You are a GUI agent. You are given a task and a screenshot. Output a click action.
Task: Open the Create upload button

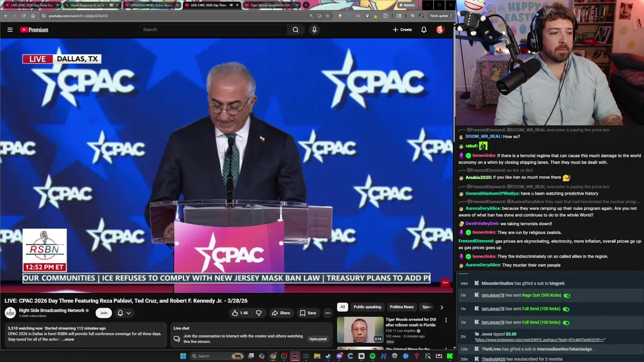point(403,30)
